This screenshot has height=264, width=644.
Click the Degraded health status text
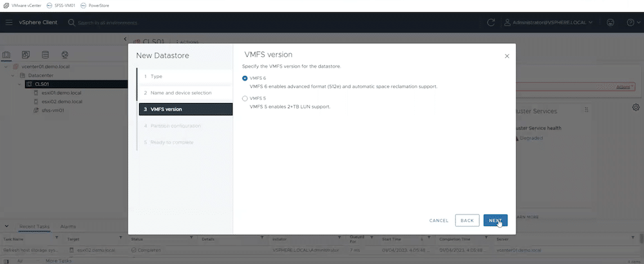(531, 138)
